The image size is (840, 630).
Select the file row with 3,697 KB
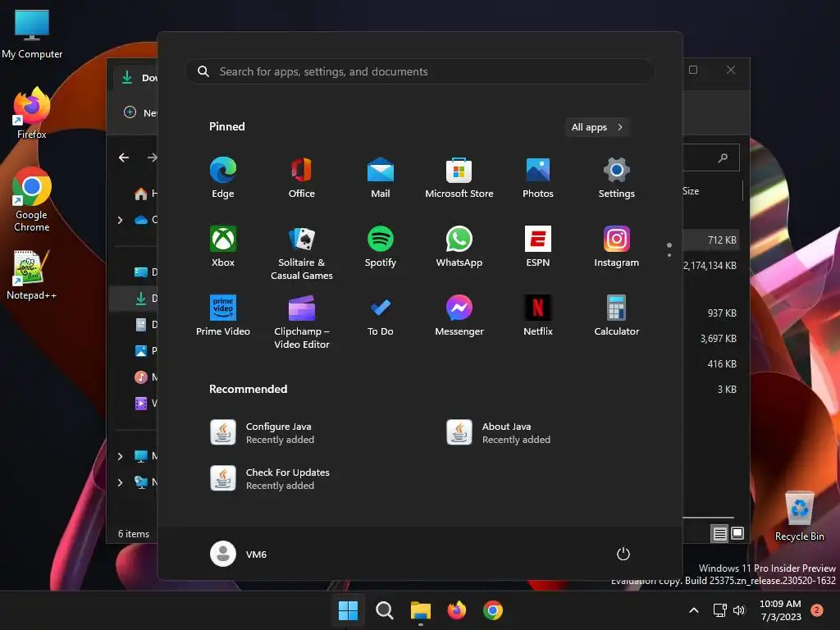point(713,339)
